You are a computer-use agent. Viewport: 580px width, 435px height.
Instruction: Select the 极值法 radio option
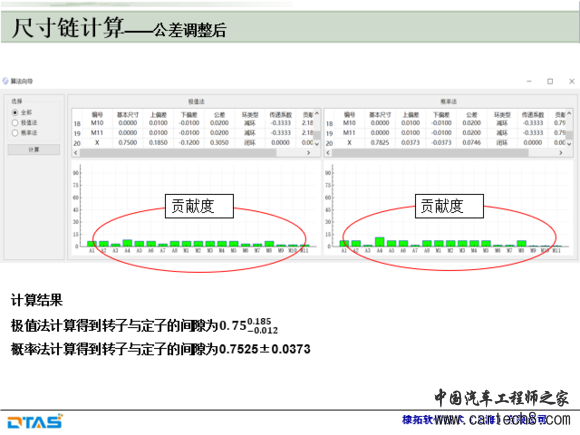(15, 123)
